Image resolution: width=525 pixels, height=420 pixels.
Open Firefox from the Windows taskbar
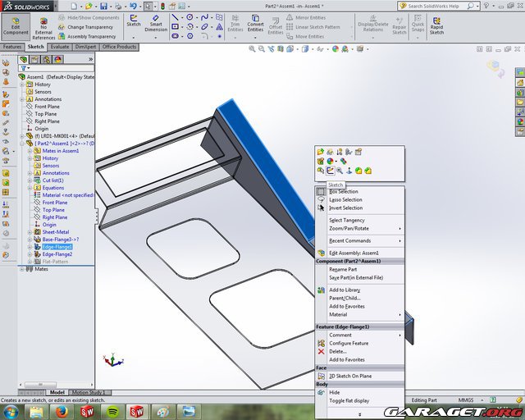[63, 411]
